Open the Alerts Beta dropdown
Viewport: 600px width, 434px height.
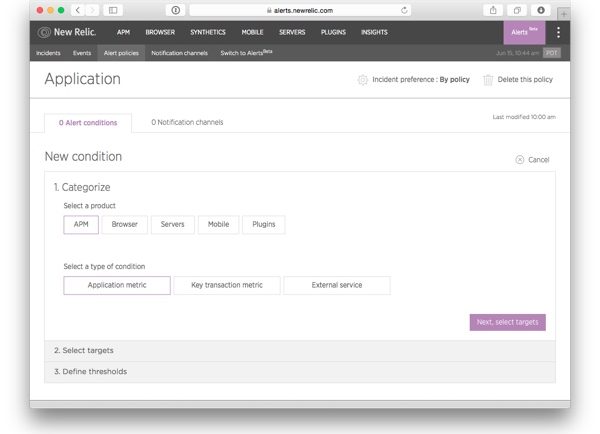click(x=524, y=32)
